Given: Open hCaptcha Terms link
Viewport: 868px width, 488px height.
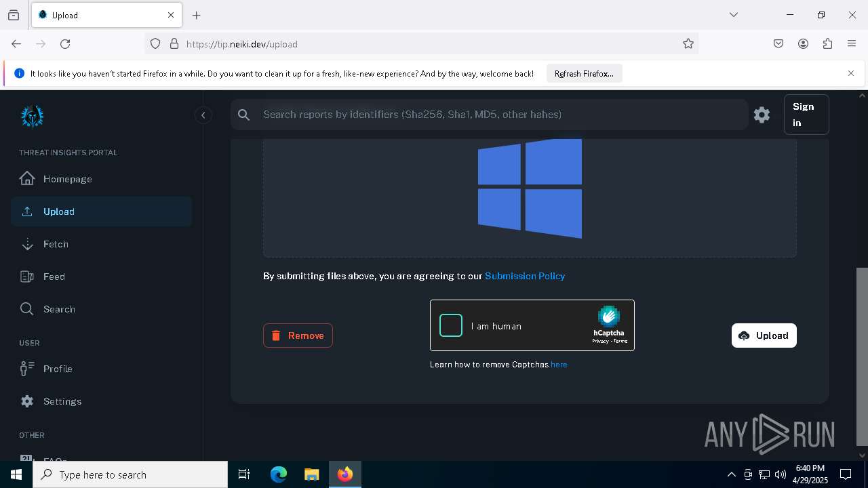Looking at the screenshot, I should (x=620, y=341).
